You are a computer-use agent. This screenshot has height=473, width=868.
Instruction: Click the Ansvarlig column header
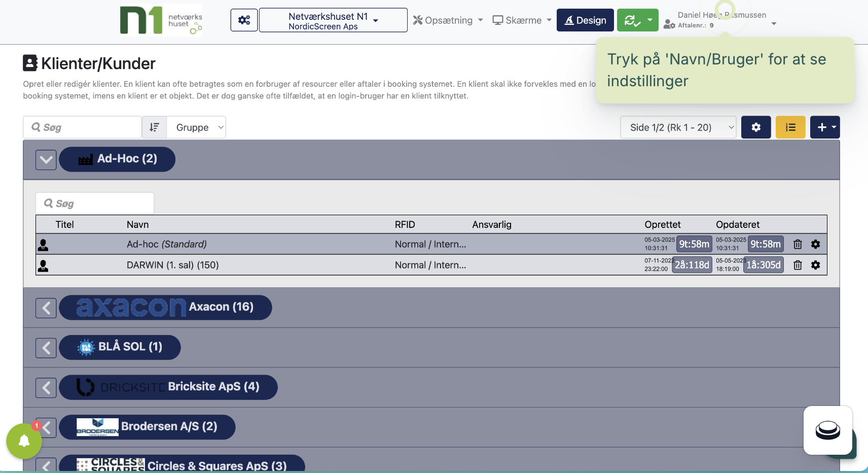point(492,224)
